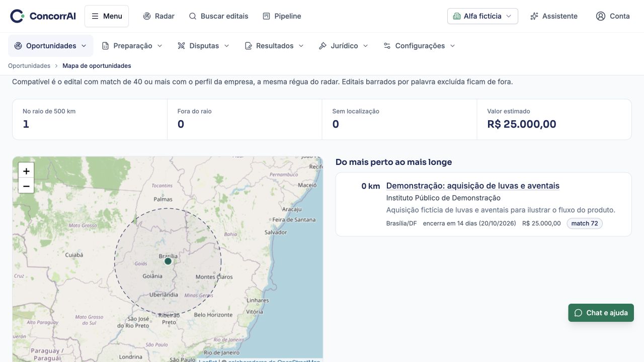Click the Radar nav label
The image size is (644, 362).
tap(165, 16)
